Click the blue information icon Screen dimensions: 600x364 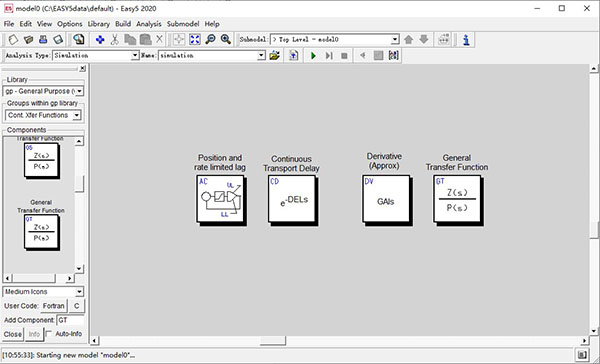(466, 39)
